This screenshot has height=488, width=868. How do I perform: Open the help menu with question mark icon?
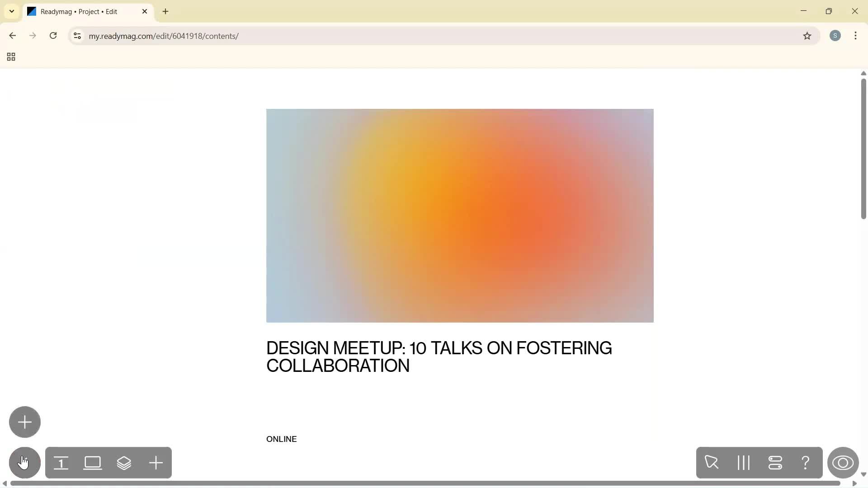pos(806,463)
